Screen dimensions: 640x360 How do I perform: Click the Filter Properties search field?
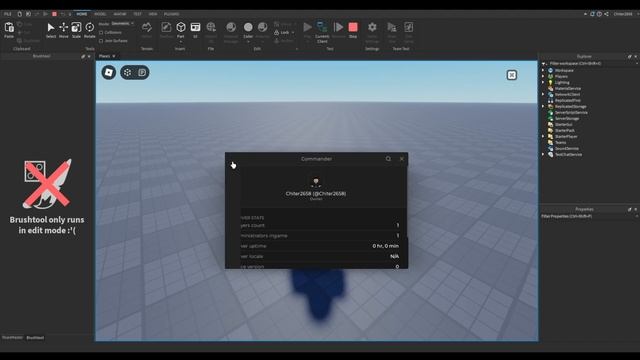point(588,216)
